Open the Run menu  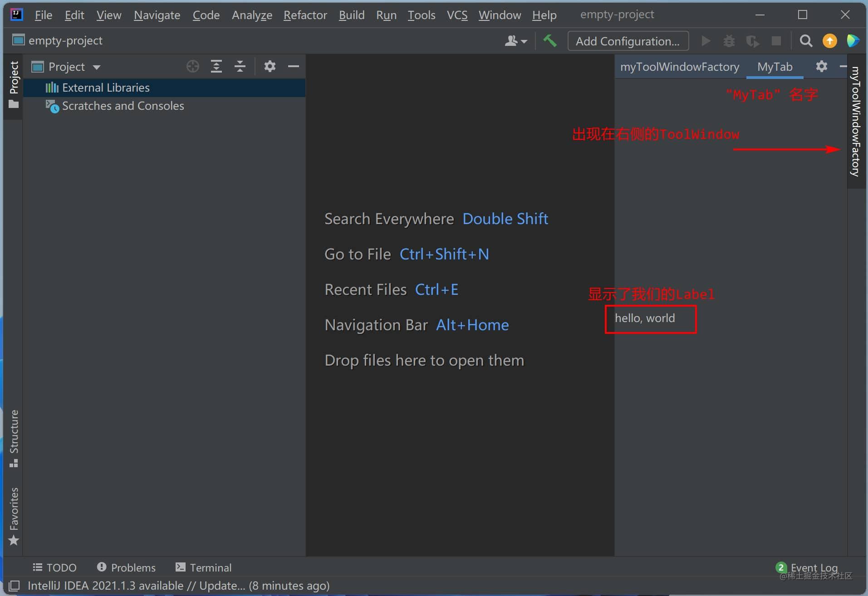(386, 15)
